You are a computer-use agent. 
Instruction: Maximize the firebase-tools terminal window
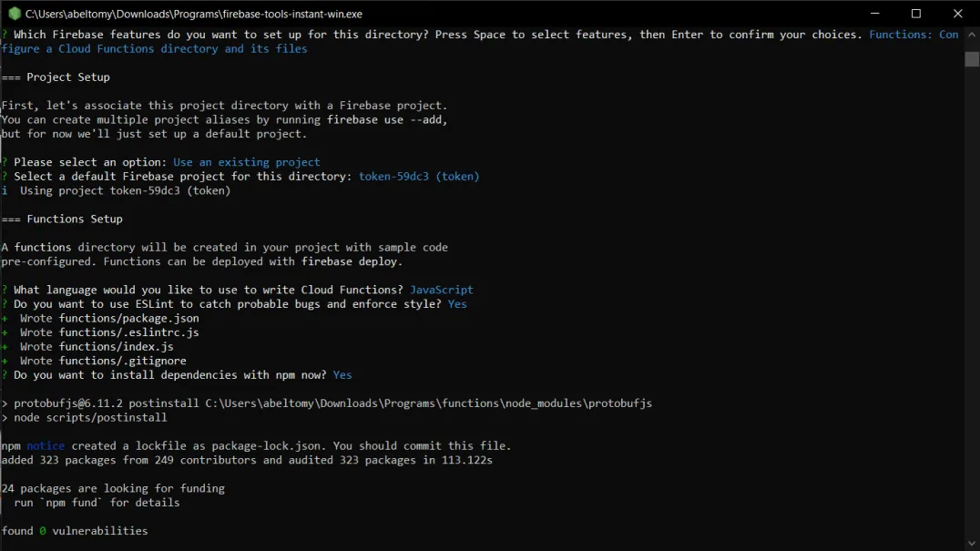pos(916,13)
